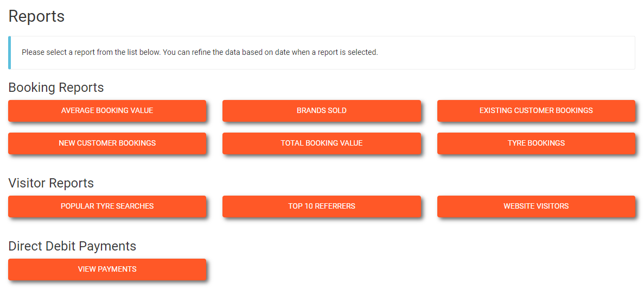Show the Total Booking Value report
Viewport: 644px width, 288px height.
coord(321,143)
